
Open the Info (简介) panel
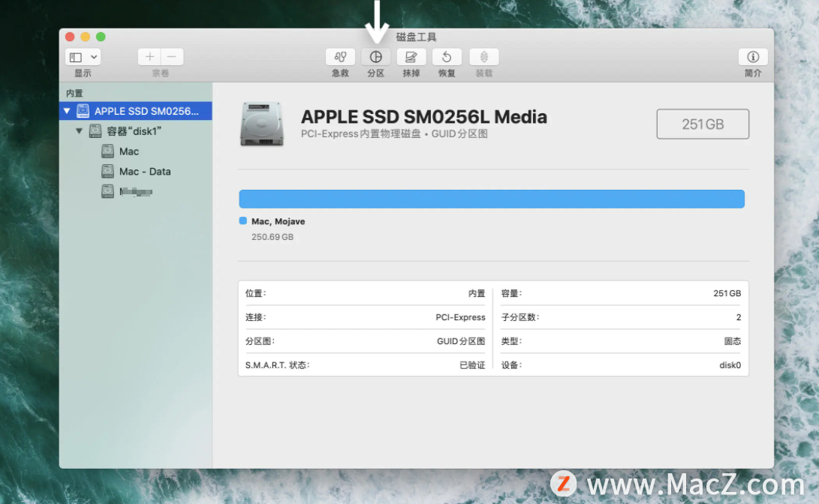[753, 57]
